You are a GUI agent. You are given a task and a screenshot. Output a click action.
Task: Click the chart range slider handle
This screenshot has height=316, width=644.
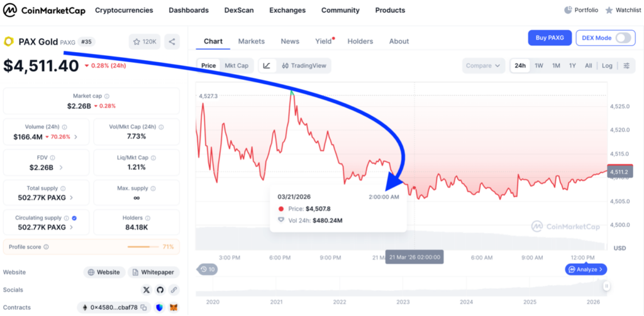(607, 286)
